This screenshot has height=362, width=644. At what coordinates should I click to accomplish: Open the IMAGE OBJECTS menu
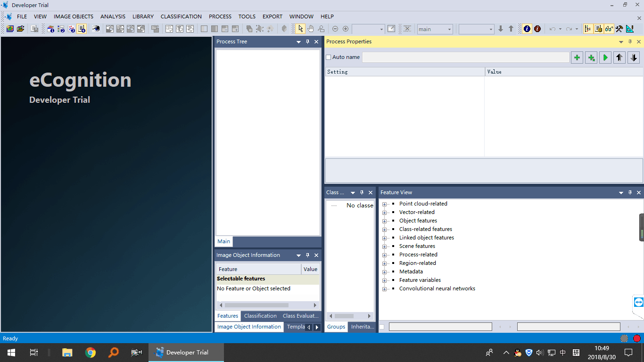(74, 16)
